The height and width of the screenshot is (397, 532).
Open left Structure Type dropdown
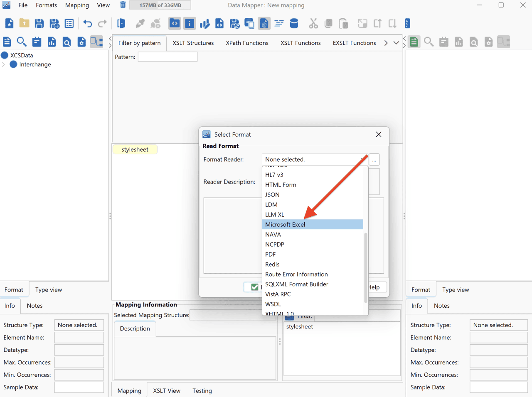click(79, 325)
